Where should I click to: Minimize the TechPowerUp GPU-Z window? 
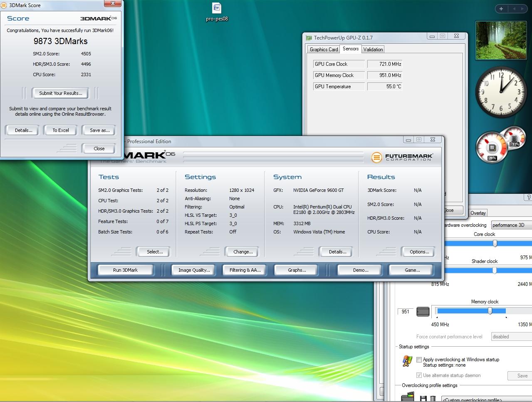pos(432,36)
